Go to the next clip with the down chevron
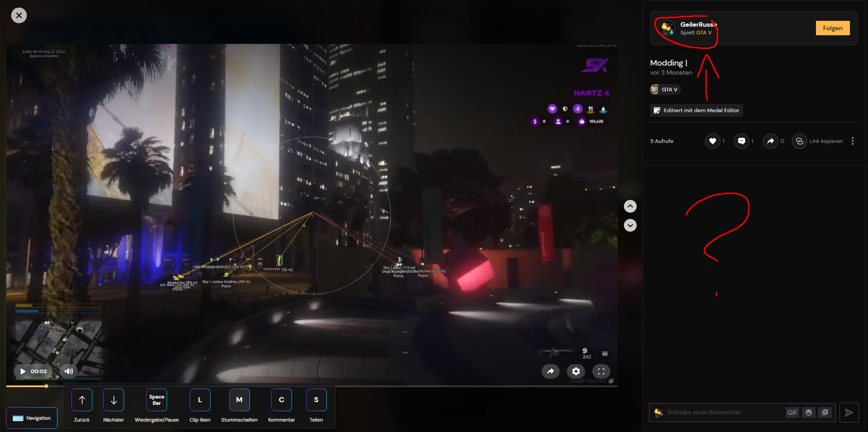868x432 pixels. point(630,225)
